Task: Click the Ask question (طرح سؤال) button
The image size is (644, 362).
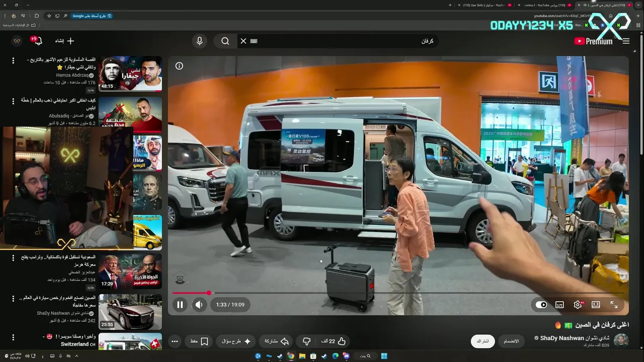Action: (236, 341)
